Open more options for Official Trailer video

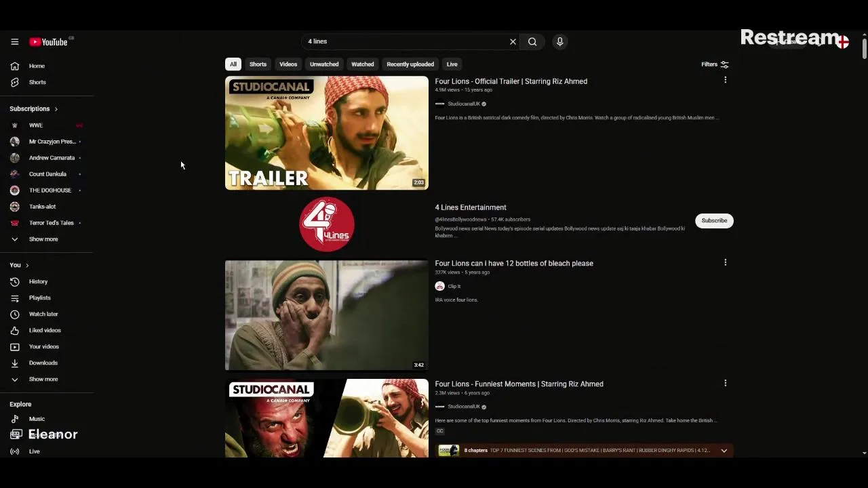[725, 80]
